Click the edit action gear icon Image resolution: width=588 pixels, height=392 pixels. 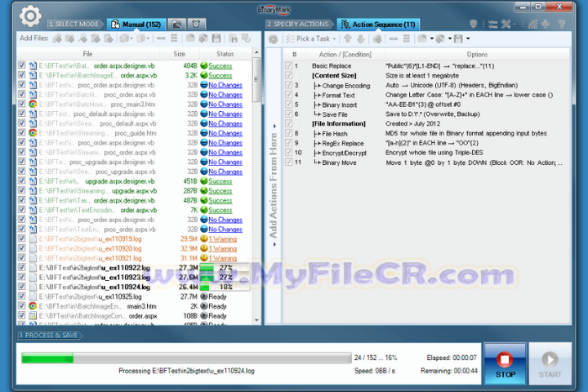point(377,38)
